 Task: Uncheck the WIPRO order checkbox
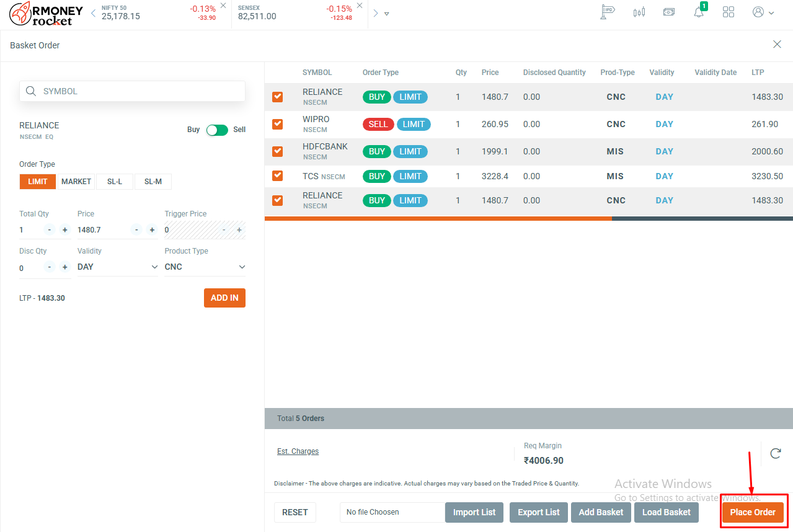click(277, 124)
